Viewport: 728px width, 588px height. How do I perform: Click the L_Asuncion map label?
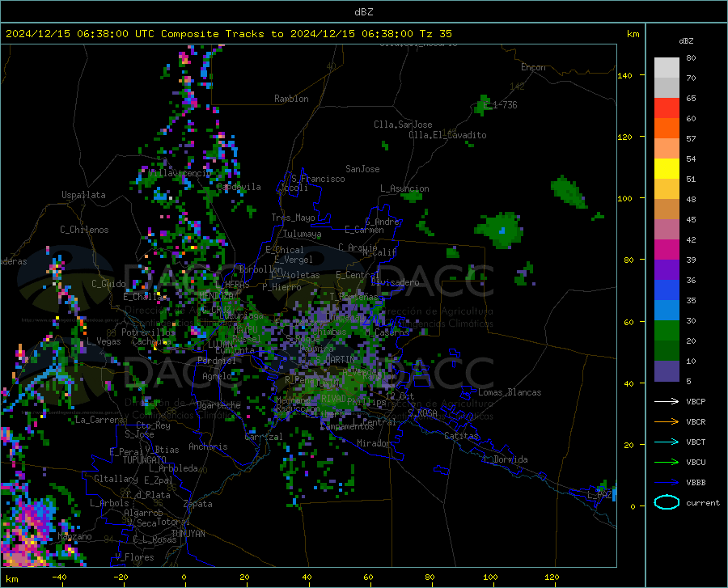point(404,188)
